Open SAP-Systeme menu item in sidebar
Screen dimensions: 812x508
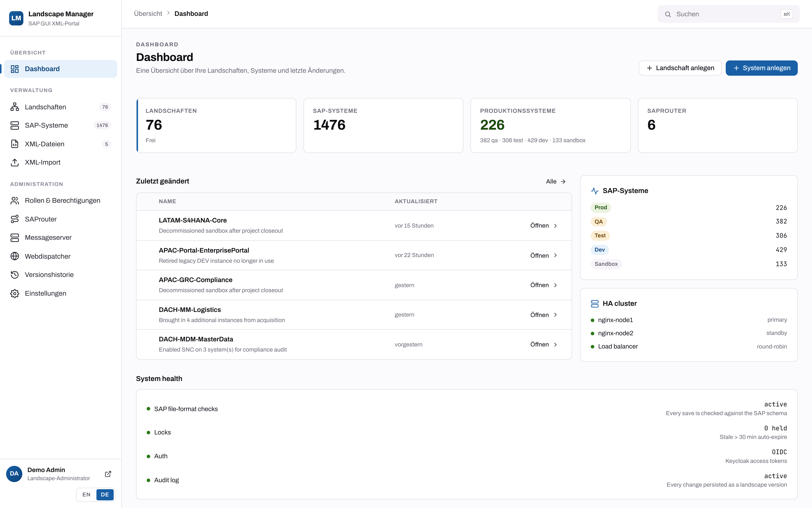coord(61,125)
